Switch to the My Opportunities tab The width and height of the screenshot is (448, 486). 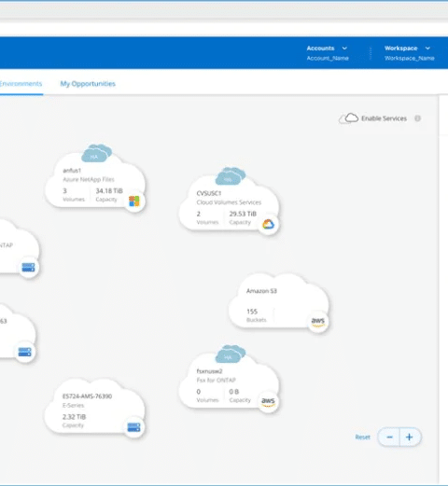click(88, 84)
